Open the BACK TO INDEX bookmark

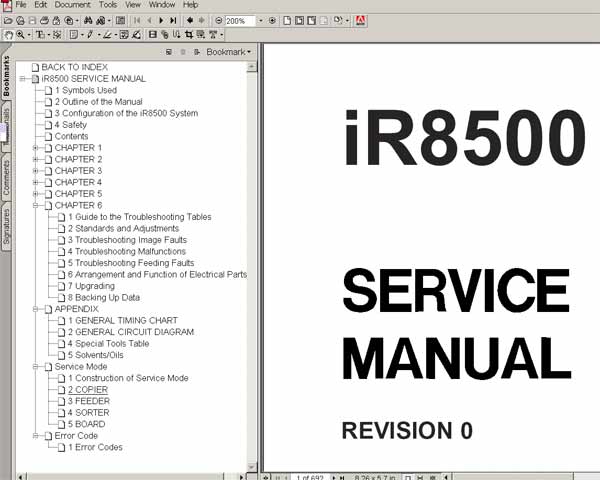coord(75,67)
